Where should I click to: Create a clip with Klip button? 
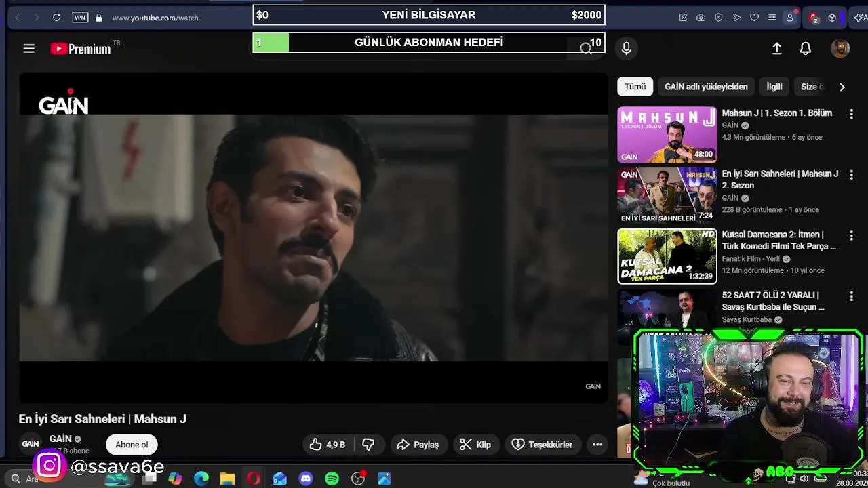475,445
